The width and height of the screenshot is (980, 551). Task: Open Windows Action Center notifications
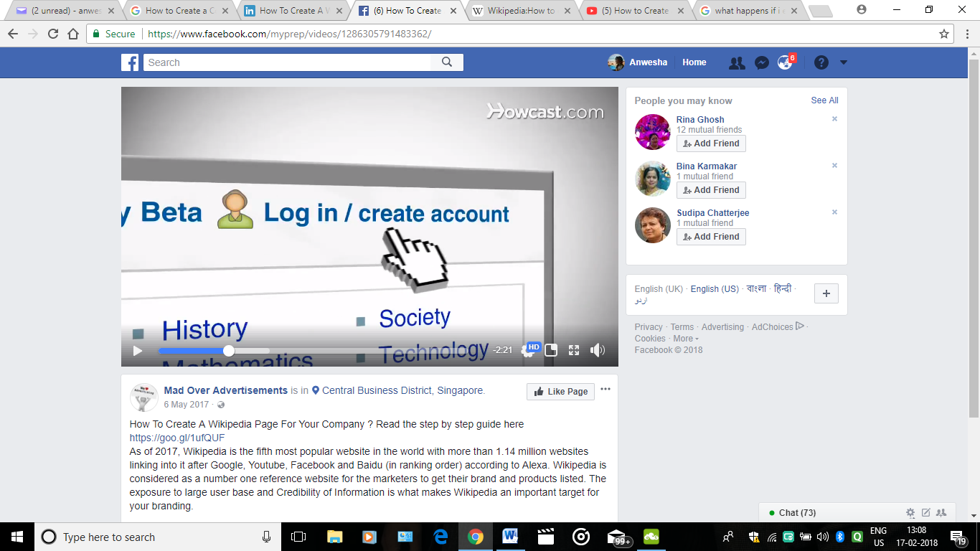point(958,537)
